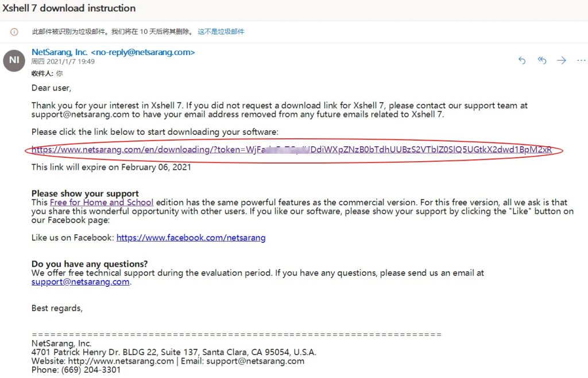Click the 这不是垃圾邮件 link
Image resolution: width=588 pixels, height=378 pixels.
(221, 32)
